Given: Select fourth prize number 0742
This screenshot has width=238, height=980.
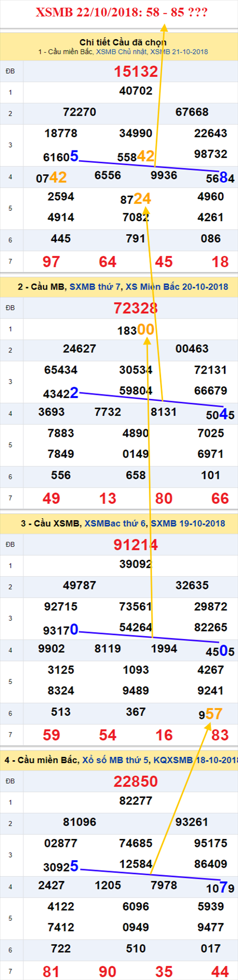Looking at the screenshot, I should [x=52, y=177].
